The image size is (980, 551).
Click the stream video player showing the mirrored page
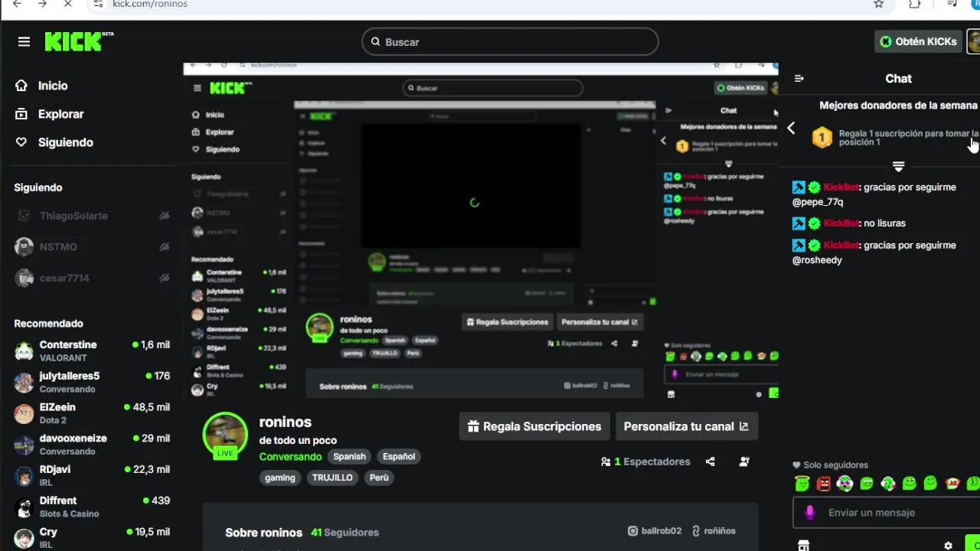(481, 230)
